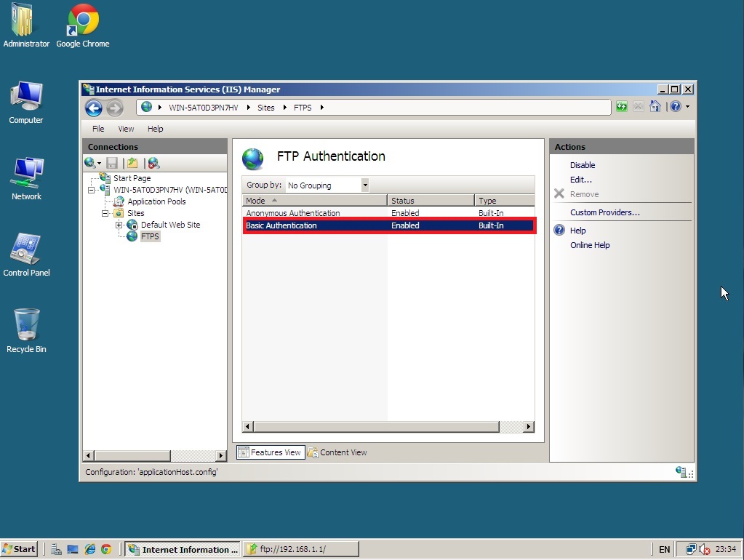Click Server Manager quick launch icon
This screenshot has width=744, height=560.
(x=56, y=550)
